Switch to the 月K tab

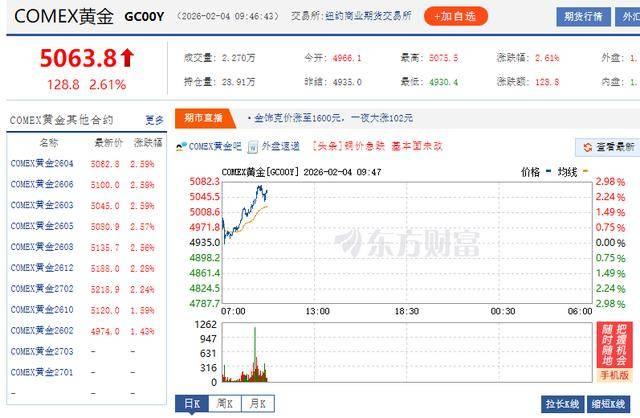[259, 403]
